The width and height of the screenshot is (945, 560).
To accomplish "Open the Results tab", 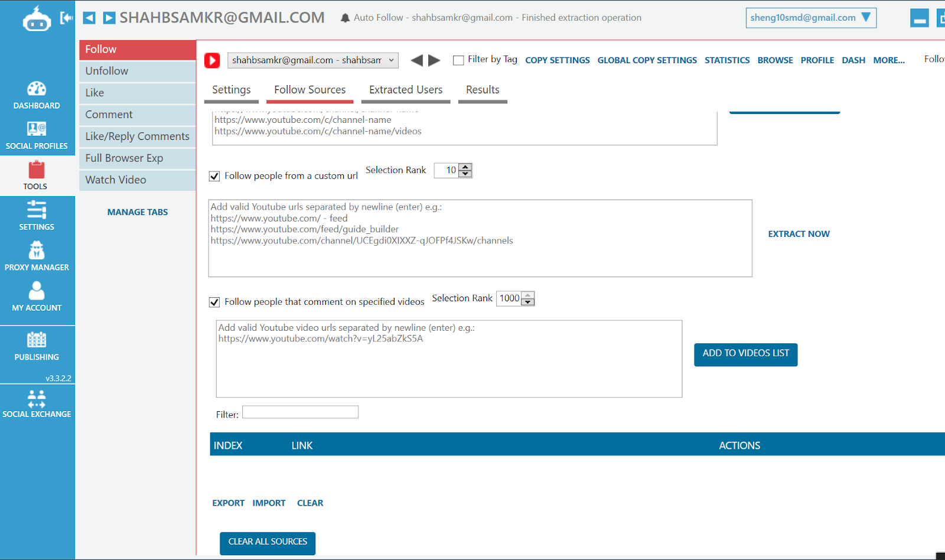I will [483, 90].
